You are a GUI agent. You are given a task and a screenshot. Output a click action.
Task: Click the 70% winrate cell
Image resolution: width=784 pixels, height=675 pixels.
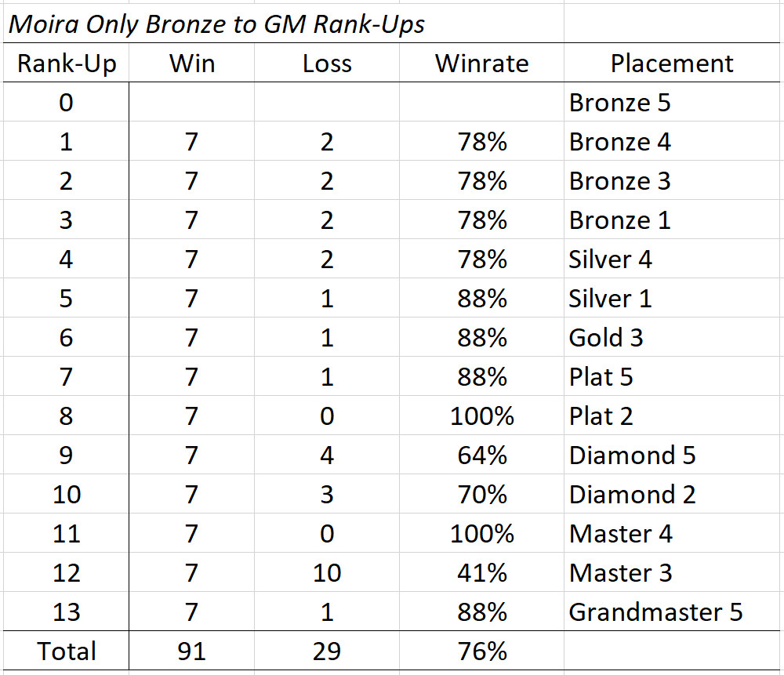(x=481, y=494)
